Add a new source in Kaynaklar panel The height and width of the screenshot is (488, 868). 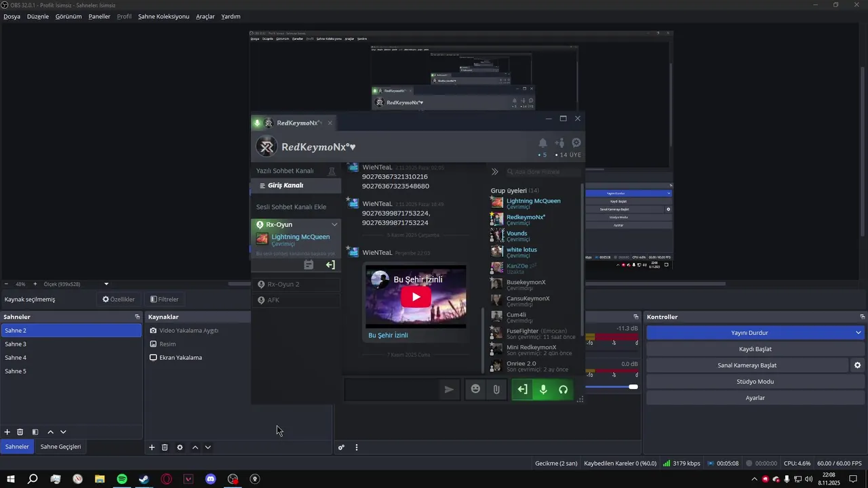click(x=152, y=447)
